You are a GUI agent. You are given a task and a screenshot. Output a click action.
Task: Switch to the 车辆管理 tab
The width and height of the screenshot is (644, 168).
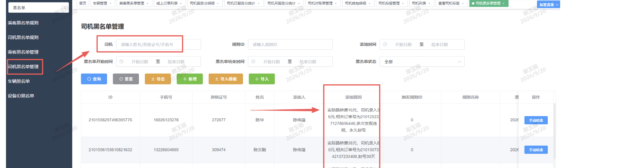pyautogui.click(x=100, y=3)
